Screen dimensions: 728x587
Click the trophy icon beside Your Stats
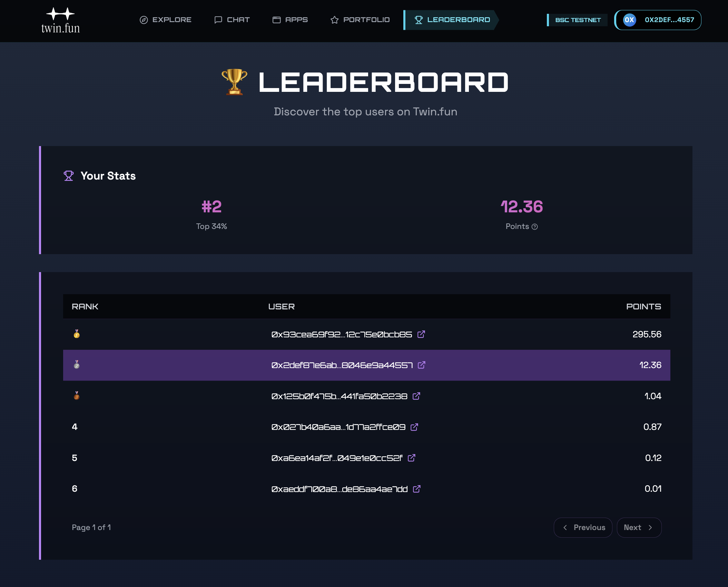[x=68, y=176]
